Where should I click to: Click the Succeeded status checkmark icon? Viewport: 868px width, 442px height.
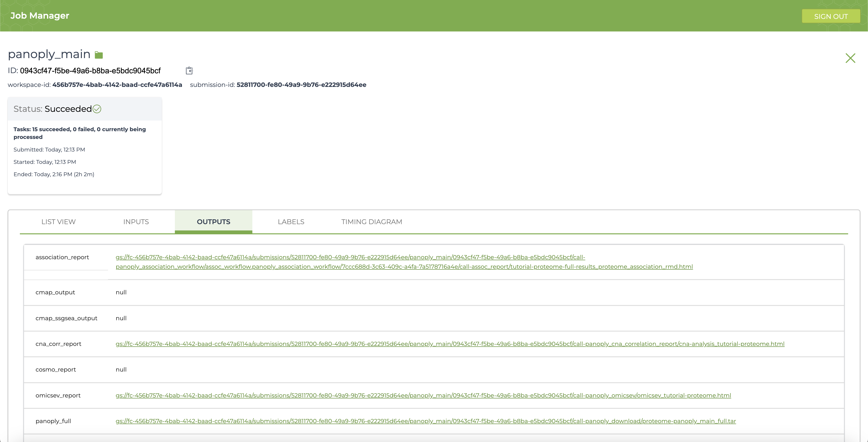coord(97,109)
